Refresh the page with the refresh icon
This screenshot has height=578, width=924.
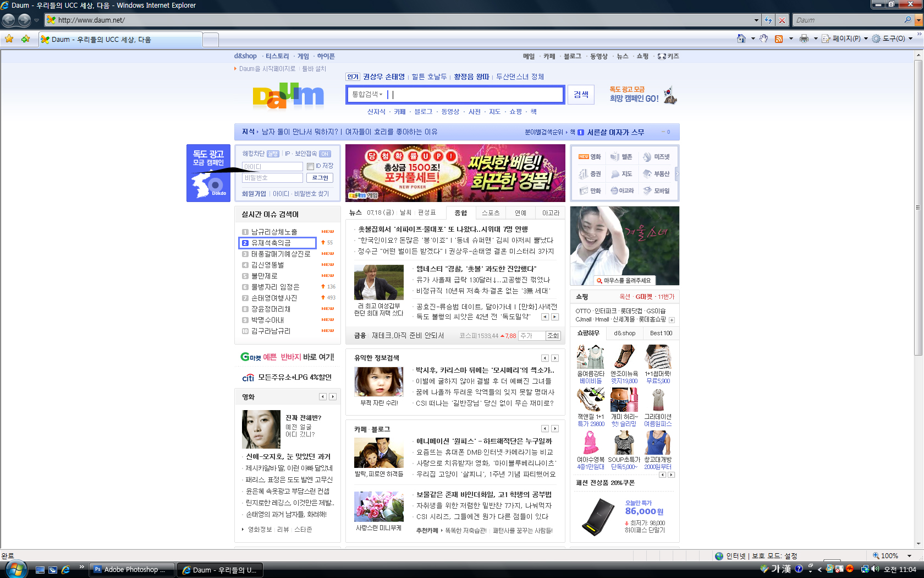tap(768, 20)
